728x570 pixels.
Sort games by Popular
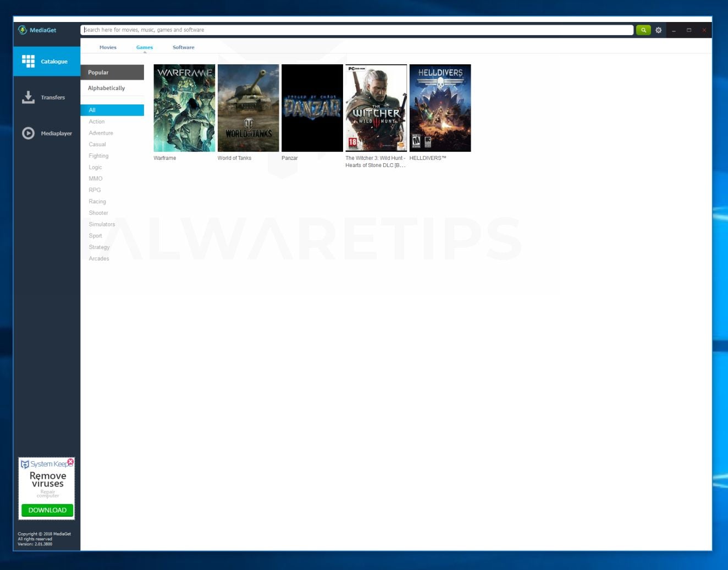tap(112, 72)
